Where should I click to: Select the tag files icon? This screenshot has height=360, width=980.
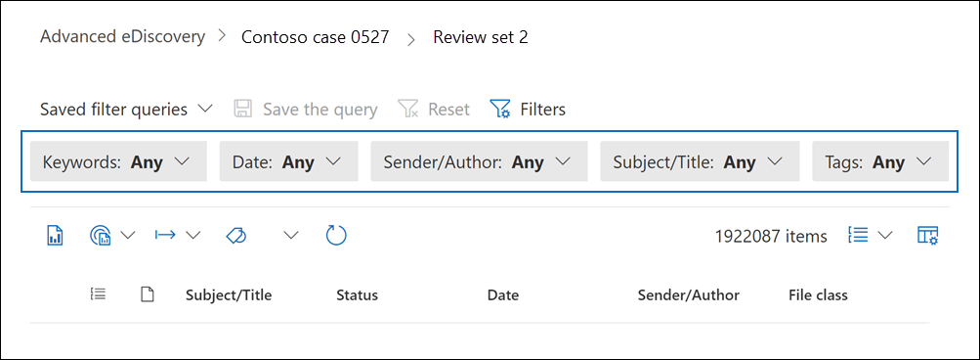pyautogui.click(x=236, y=236)
